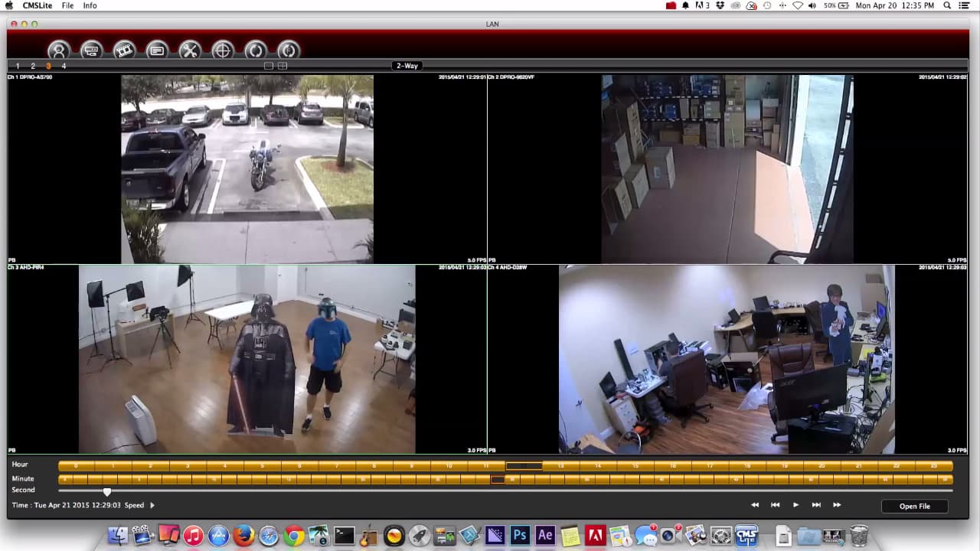Select Ch 1 parking lot camera view
This screenshot has height=551, width=980.
[x=247, y=169]
